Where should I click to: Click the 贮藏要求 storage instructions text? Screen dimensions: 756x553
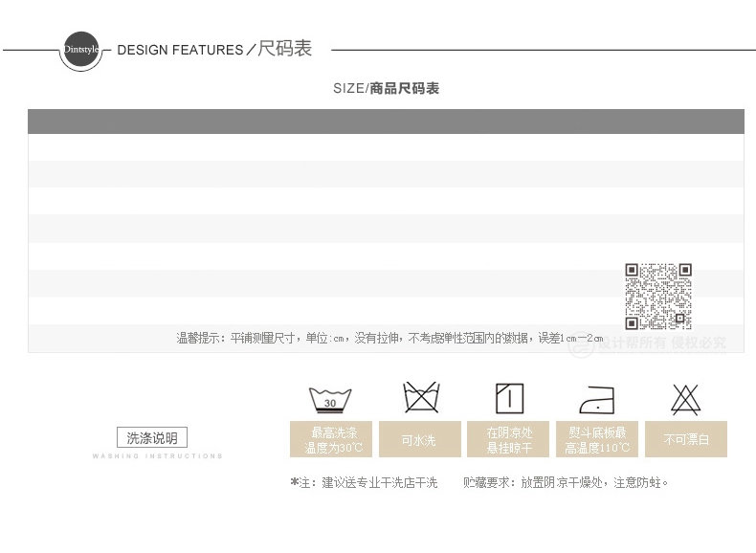pyautogui.click(x=565, y=483)
